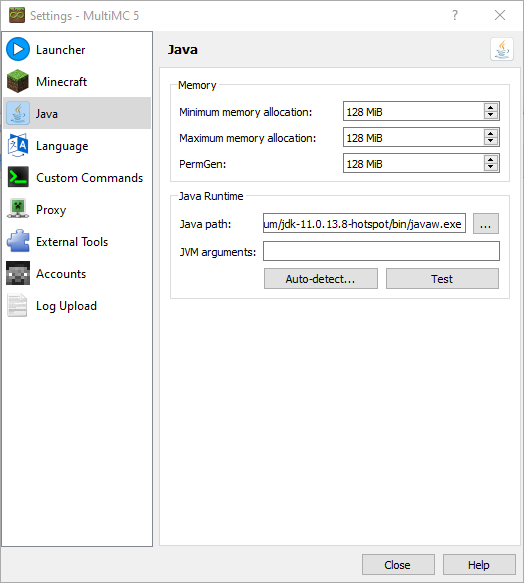Open the Language settings page
The height and width of the screenshot is (583, 524).
(77, 145)
